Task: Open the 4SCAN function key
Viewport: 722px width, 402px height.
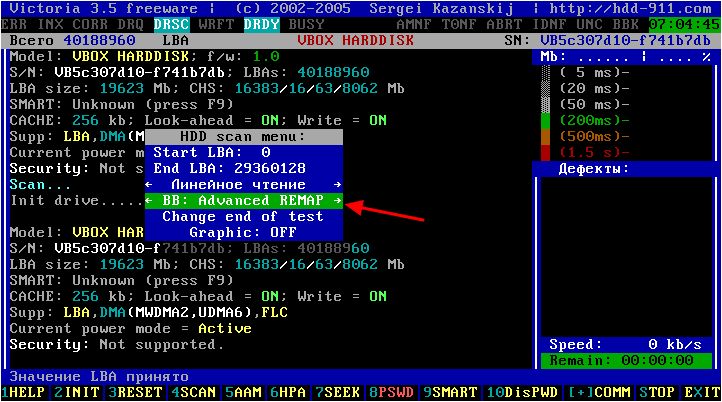Action: pos(193,392)
